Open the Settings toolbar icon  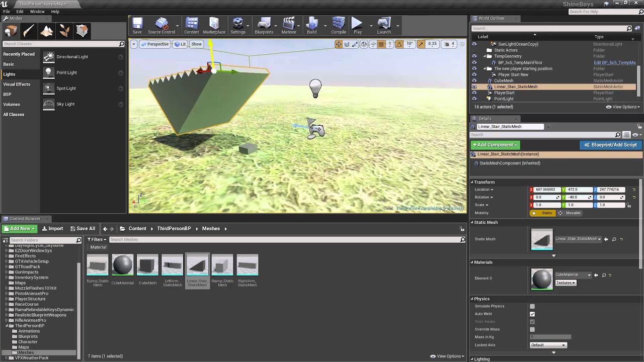[238, 26]
